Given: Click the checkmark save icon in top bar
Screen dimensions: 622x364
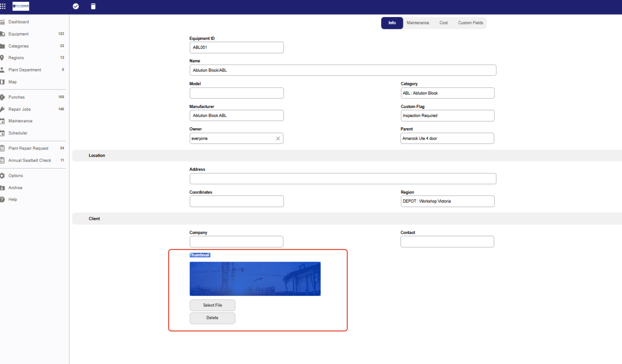Looking at the screenshot, I should [76, 6].
